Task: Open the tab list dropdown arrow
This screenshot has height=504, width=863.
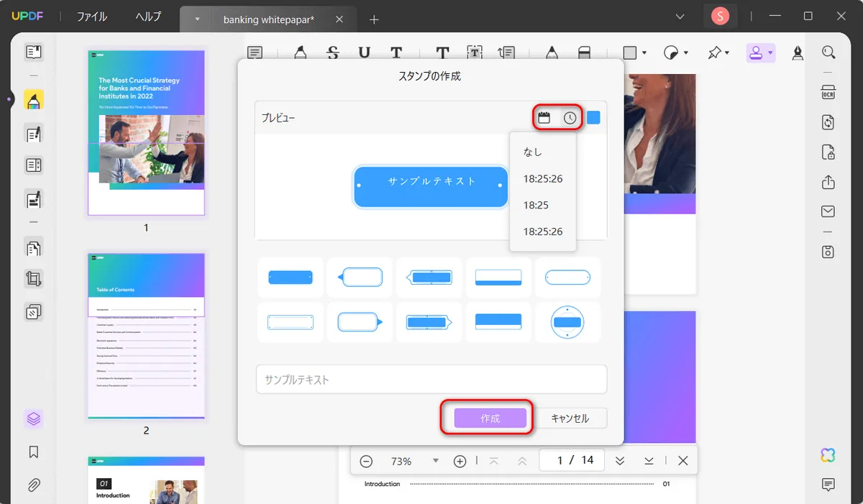Action: (197, 19)
